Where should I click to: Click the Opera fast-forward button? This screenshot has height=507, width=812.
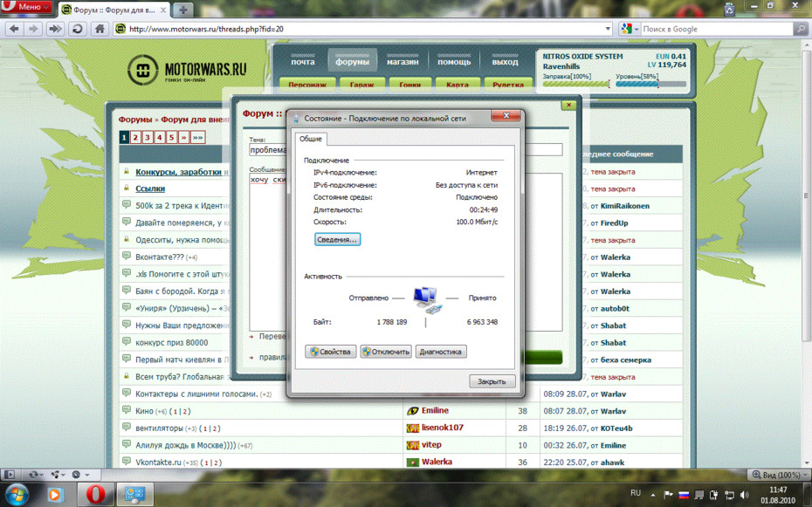55,29
